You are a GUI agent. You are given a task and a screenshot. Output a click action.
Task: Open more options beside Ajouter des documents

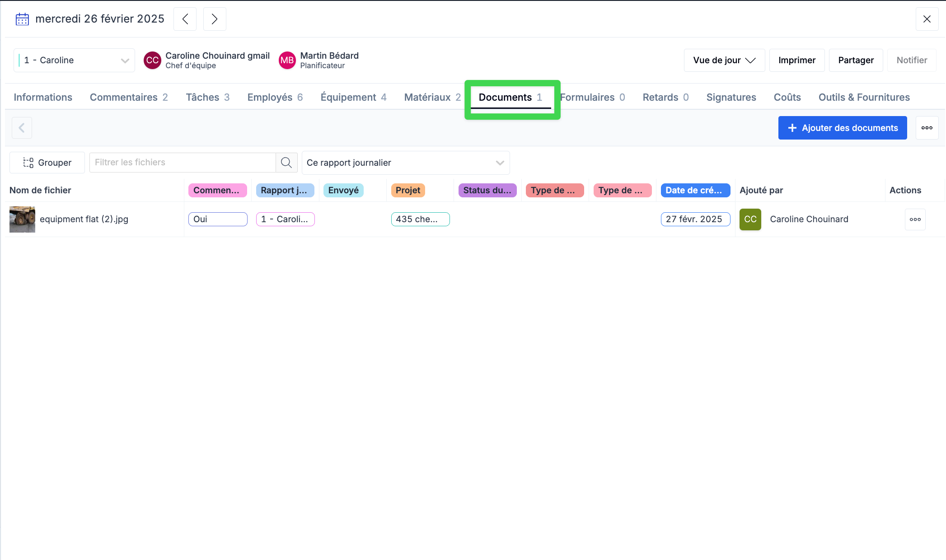pos(927,128)
